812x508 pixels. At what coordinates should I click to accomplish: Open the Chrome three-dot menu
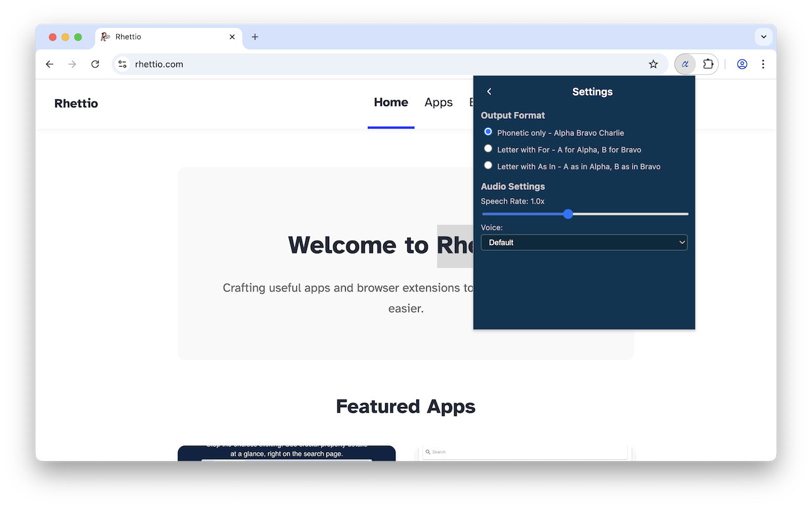pyautogui.click(x=763, y=64)
